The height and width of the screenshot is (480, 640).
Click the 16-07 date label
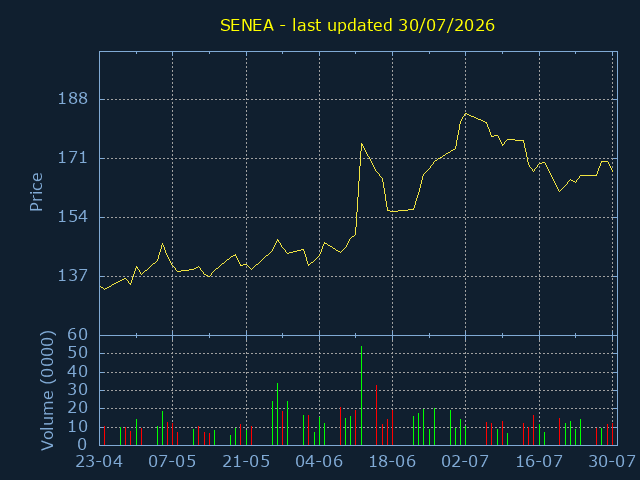(539, 462)
